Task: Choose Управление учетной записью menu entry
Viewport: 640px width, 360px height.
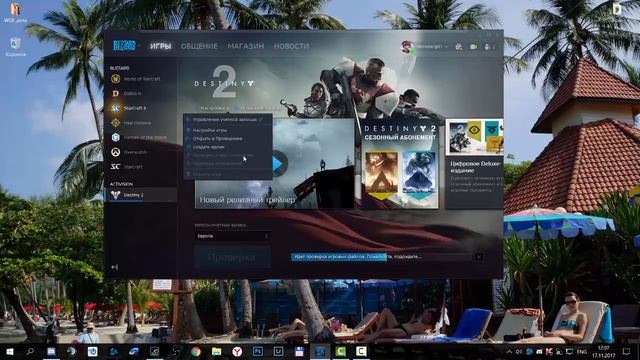Action: click(228, 120)
